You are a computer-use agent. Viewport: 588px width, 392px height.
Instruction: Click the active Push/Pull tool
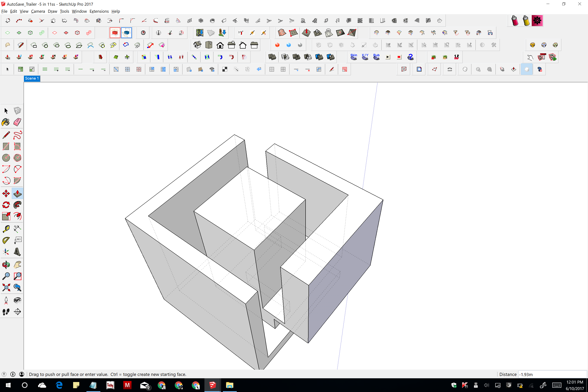click(17, 193)
